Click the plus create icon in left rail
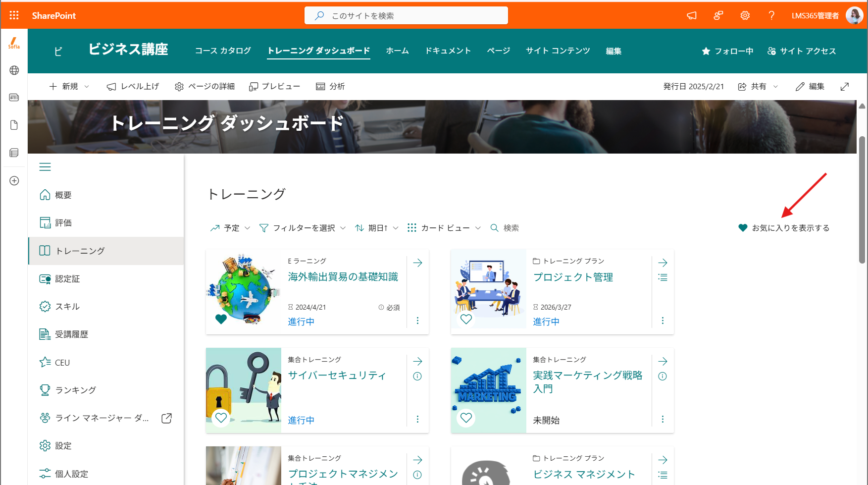Image resolution: width=868 pixels, height=485 pixels. pos(14,181)
